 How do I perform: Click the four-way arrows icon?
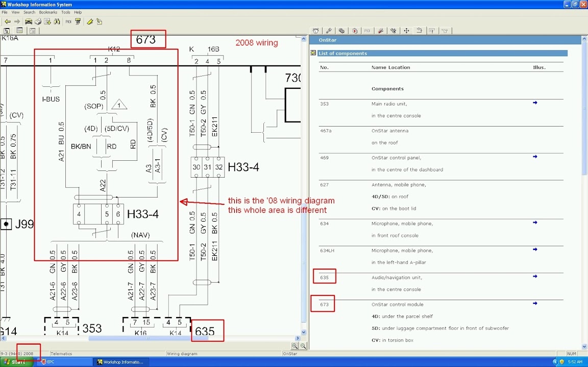pos(406,31)
